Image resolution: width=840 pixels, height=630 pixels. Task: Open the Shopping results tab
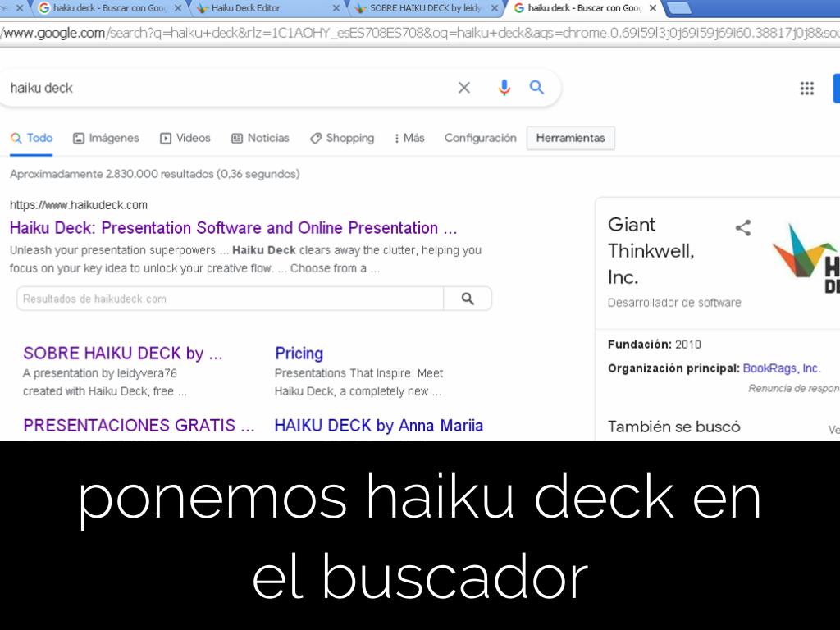tap(342, 138)
